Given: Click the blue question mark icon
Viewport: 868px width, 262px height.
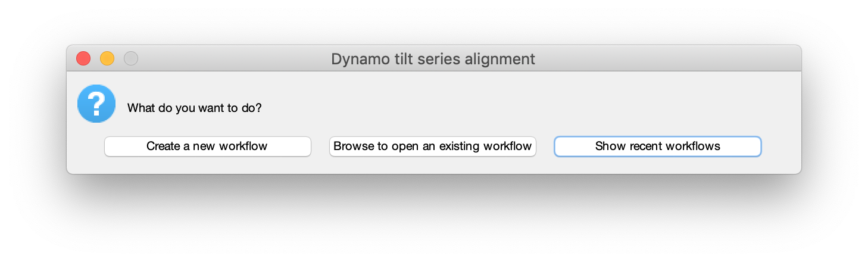Looking at the screenshot, I should tap(96, 104).
